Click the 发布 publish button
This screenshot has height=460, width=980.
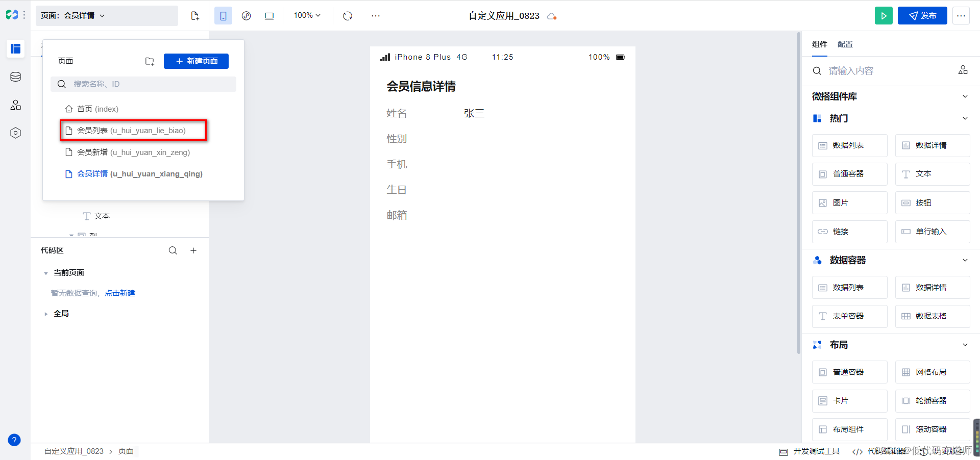[922, 16]
